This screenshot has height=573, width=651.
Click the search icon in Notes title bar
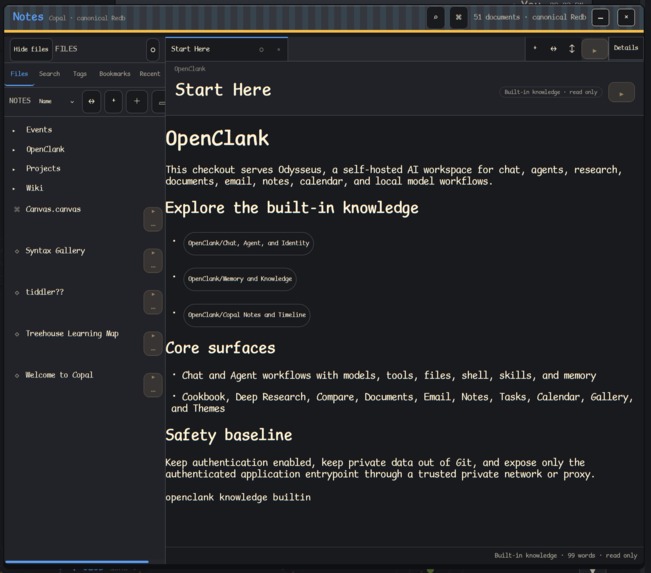coord(436,17)
